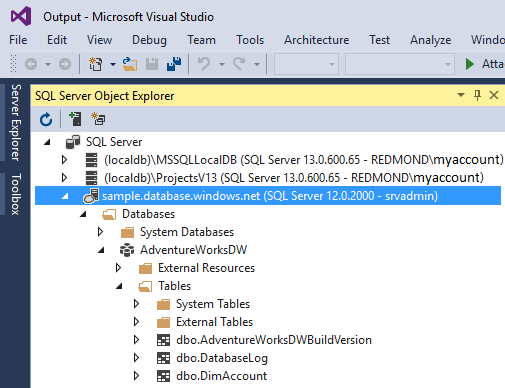Pin the SQL Server Object Explorer panel
This screenshot has height=388, width=505.
[x=477, y=95]
